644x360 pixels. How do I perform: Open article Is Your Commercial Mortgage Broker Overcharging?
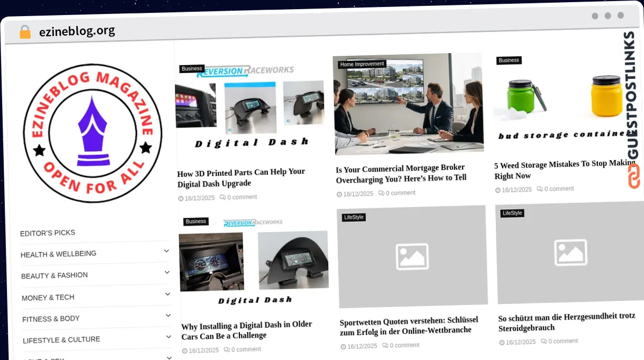(x=401, y=172)
